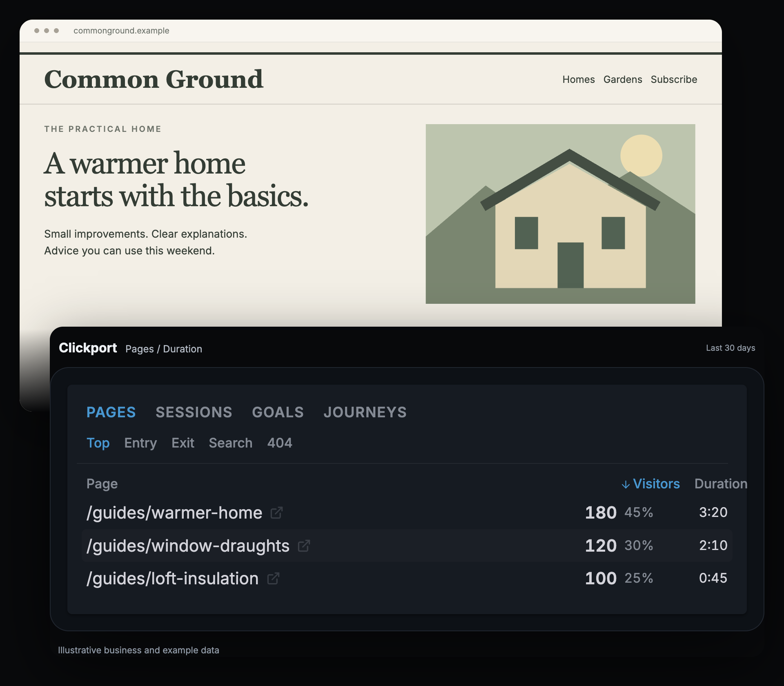Click the 3:20 duration value
Viewport: 784px width, 686px height.
(x=713, y=512)
